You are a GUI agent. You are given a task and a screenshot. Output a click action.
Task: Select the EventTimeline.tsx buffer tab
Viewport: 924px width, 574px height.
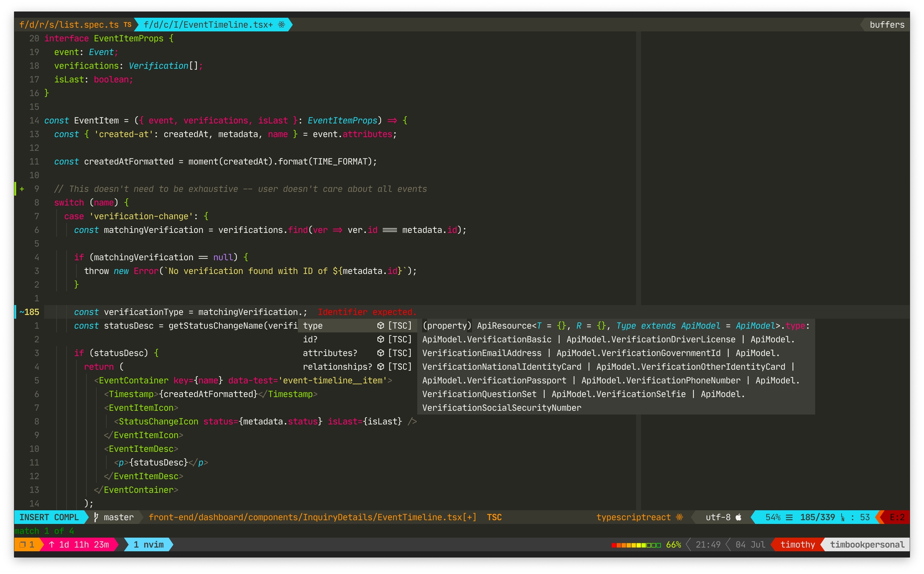[208, 24]
